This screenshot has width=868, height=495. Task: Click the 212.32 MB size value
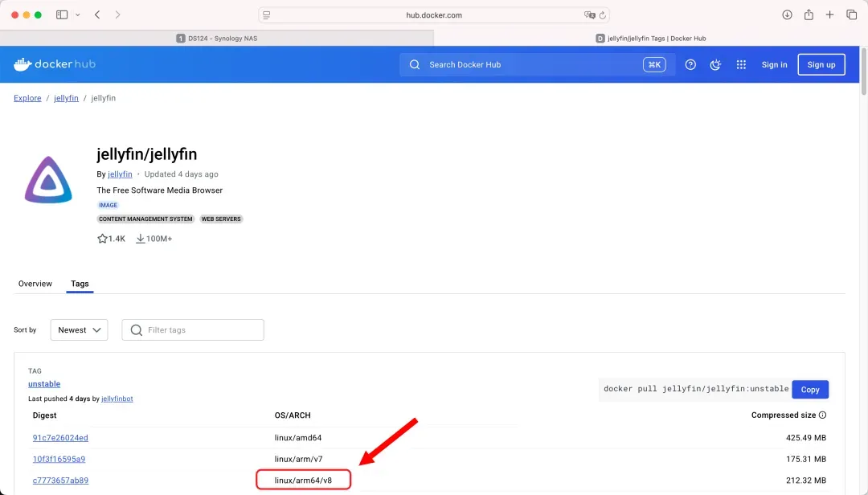pyautogui.click(x=806, y=480)
